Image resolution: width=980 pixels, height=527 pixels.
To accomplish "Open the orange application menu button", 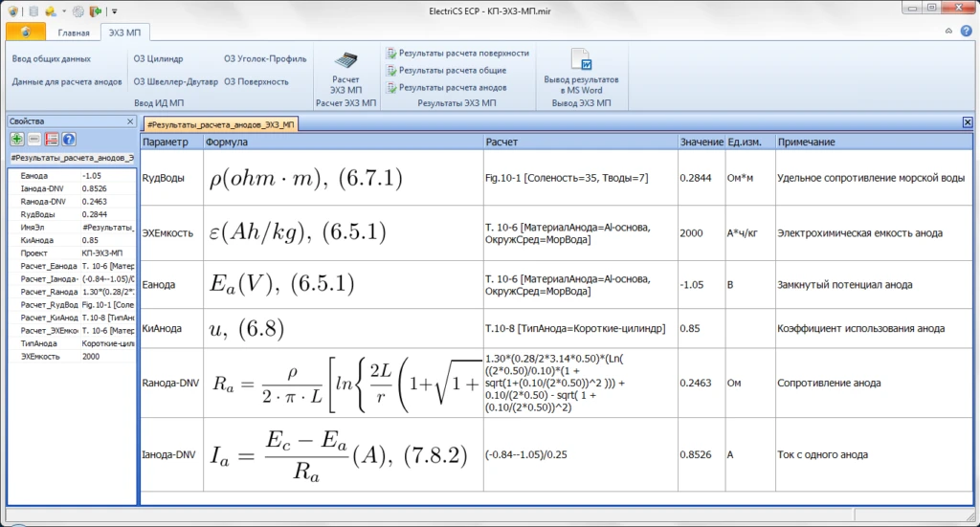I will point(25,32).
